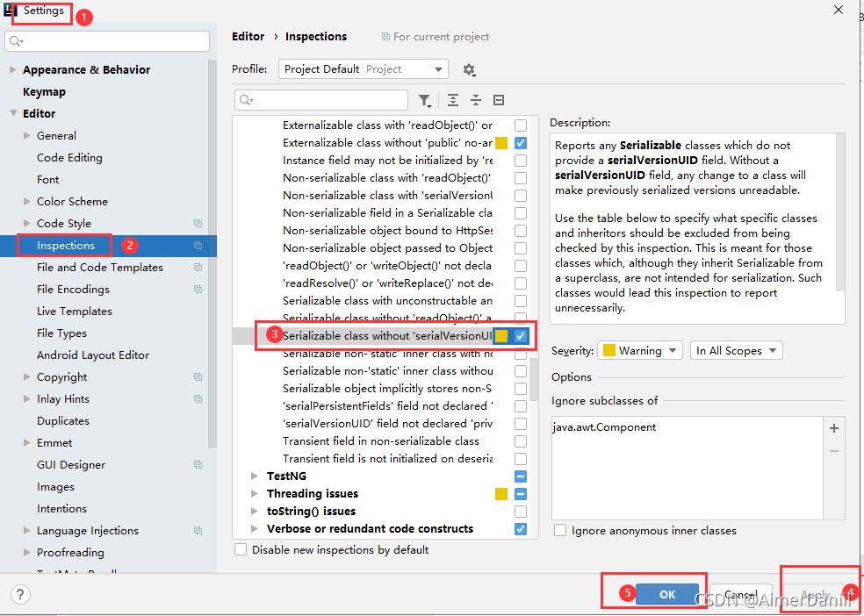Open the Intentions settings page

coord(61,509)
